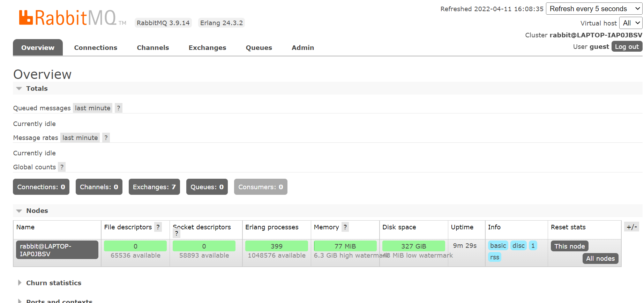Click the Erlang processes 399 bar
644x303 pixels.
click(277, 246)
